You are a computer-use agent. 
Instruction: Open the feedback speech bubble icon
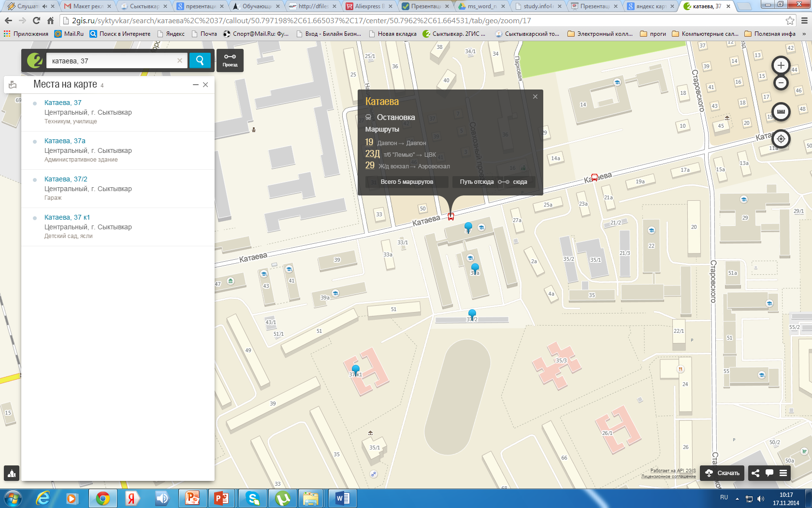coord(769,473)
